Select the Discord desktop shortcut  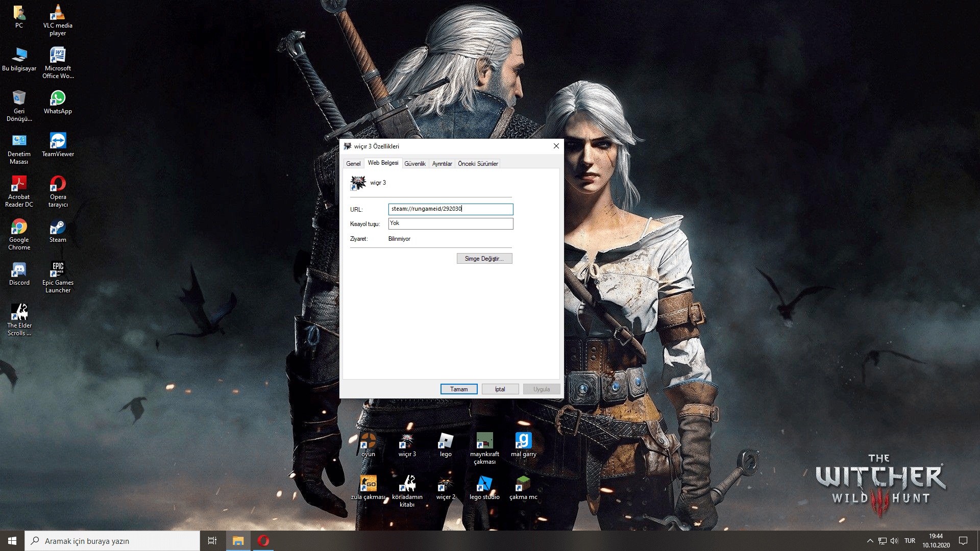[19, 271]
